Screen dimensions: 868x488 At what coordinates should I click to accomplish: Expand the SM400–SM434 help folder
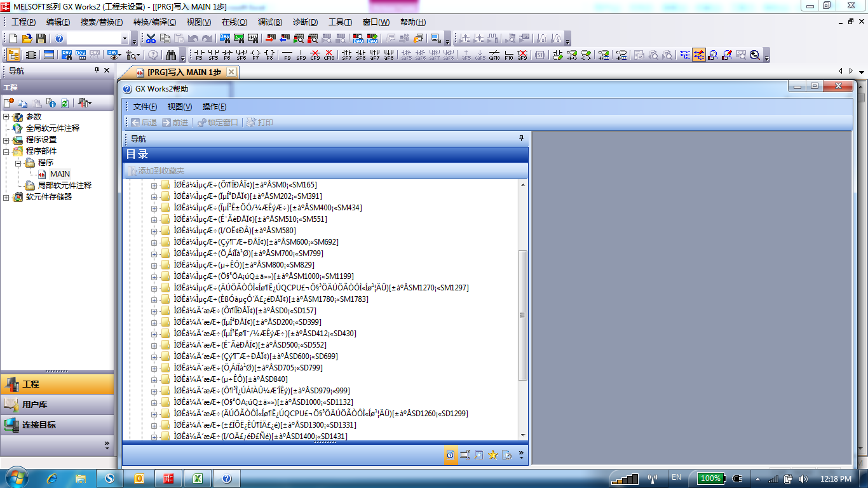tap(154, 208)
